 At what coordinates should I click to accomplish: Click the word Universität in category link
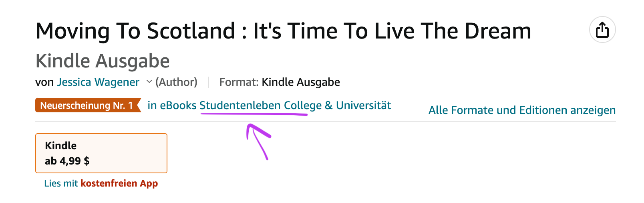click(363, 105)
